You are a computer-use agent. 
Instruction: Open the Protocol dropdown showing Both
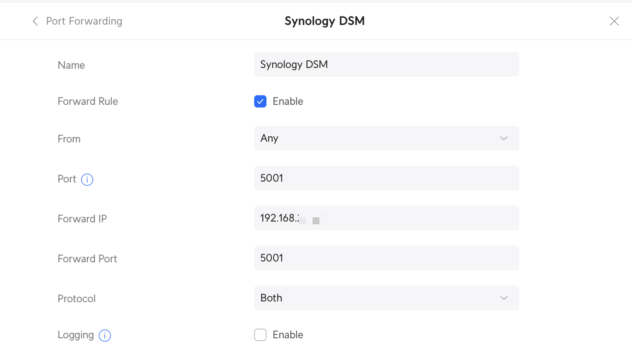(x=386, y=298)
